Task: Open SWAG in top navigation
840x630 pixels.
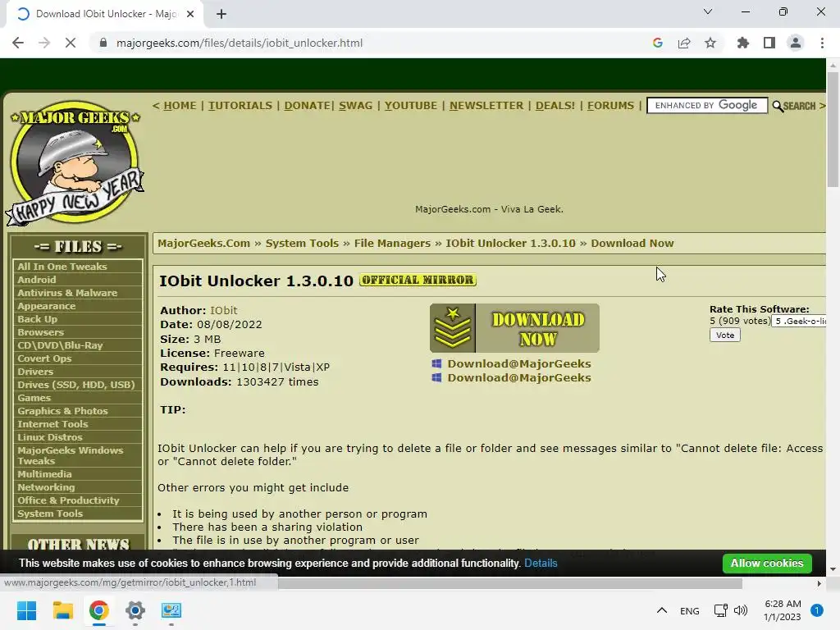Action: tap(355, 106)
